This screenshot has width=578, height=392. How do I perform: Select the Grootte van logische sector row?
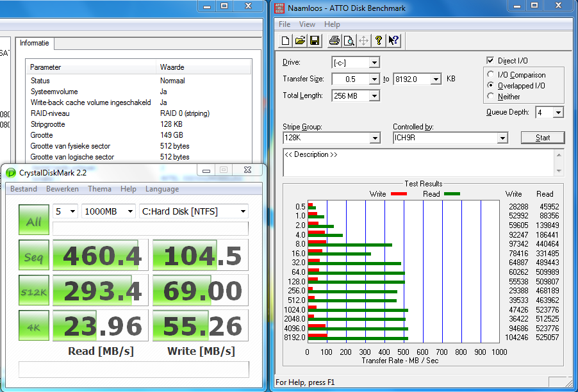point(138,157)
